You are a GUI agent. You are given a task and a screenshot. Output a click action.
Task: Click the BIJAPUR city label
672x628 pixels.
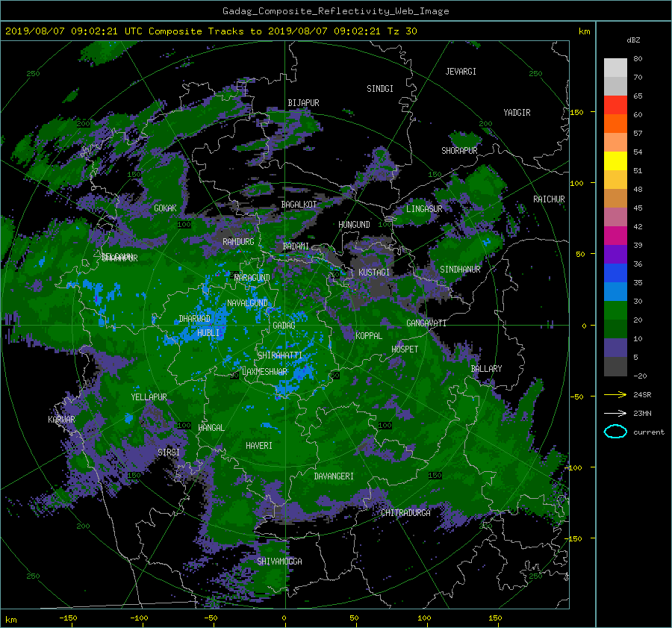pyautogui.click(x=303, y=102)
